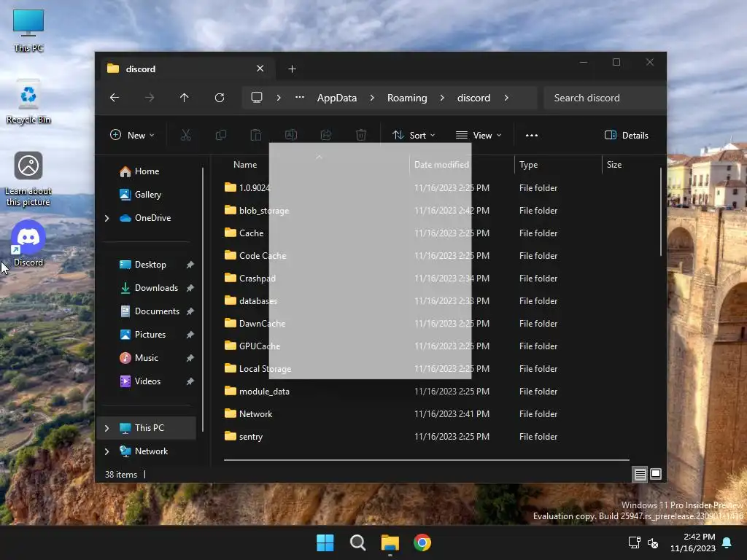Click the horizontal scrollbar of file list

pyautogui.click(x=426, y=460)
